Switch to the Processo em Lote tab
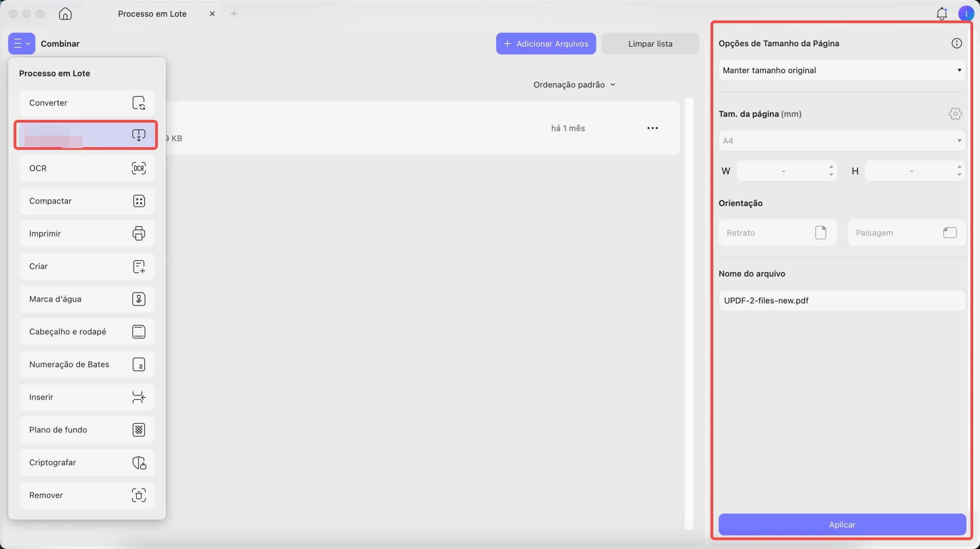Viewport: 980px width, 549px height. (152, 14)
